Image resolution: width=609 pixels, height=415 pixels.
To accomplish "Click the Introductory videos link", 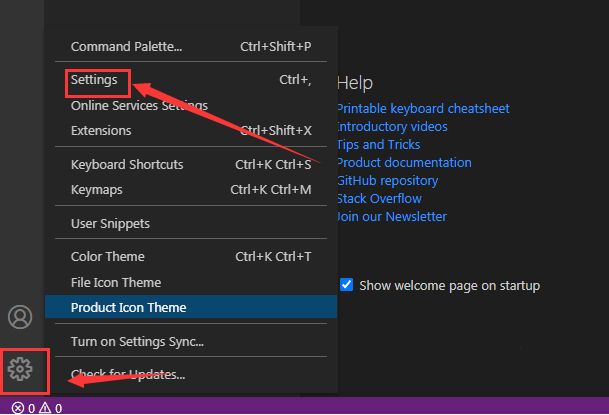I will pos(392,126).
